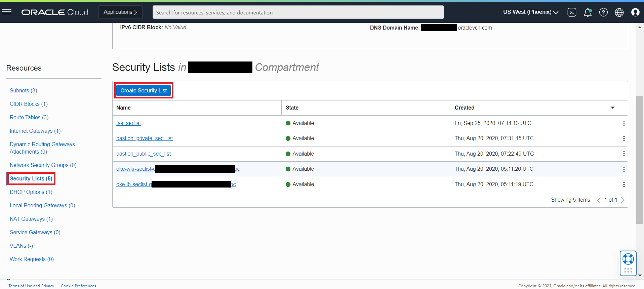Click the search resources input field
The width and height of the screenshot is (644, 289).
tap(298, 12)
